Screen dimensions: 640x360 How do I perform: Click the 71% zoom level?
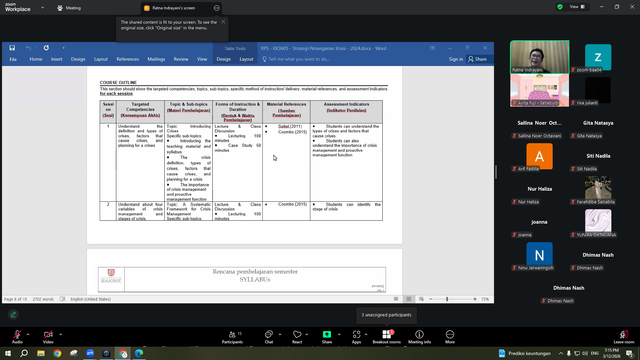485,299
